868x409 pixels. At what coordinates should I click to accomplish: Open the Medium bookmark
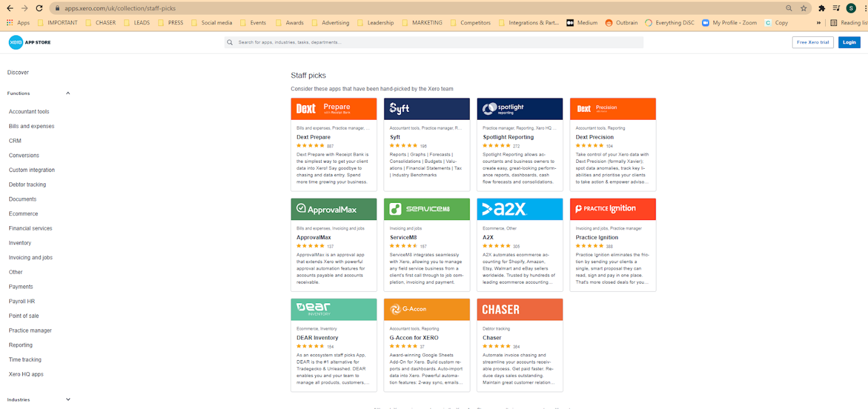(582, 23)
